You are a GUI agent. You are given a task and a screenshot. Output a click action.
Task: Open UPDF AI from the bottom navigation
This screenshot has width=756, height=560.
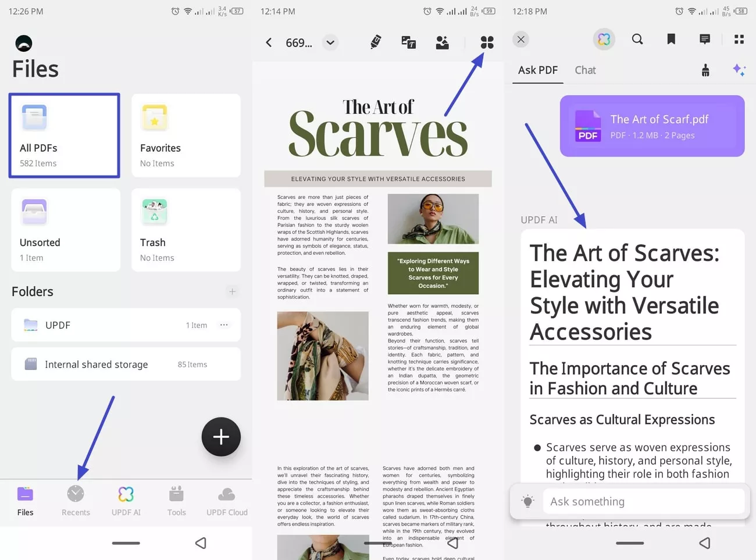(x=126, y=500)
